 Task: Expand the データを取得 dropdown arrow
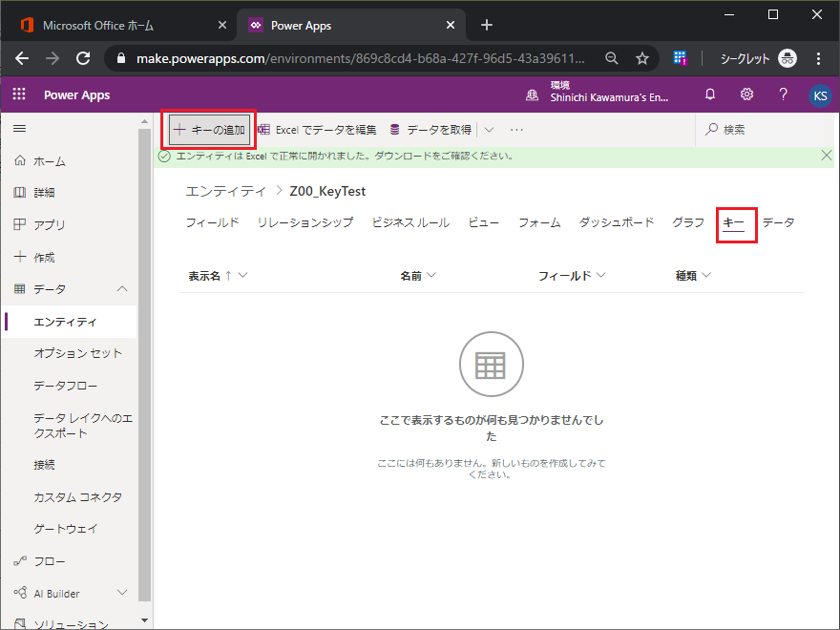click(x=489, y=130)
